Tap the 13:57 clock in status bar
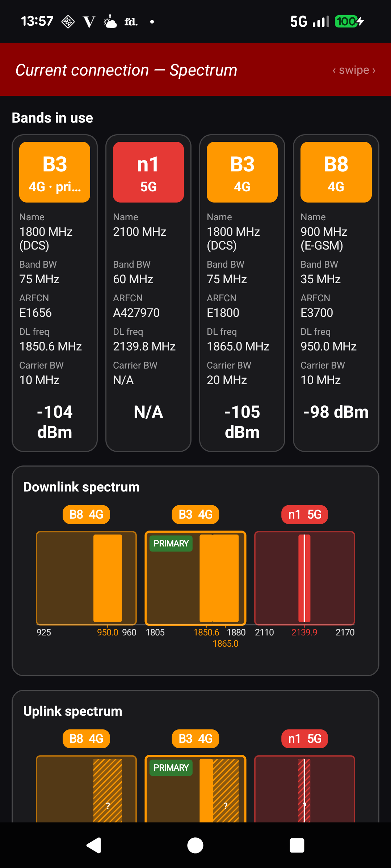The width and height of the screenshot is (391, 868). click(37, 21)
